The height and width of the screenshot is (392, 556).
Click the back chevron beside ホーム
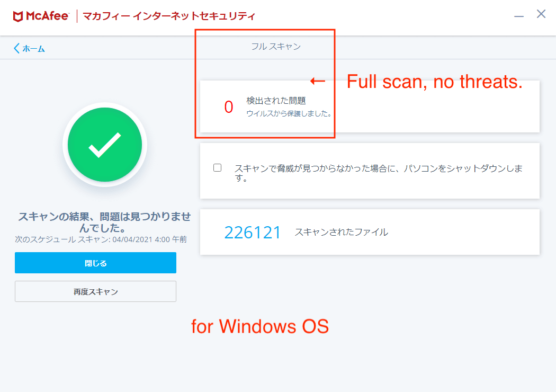[16, 48]
